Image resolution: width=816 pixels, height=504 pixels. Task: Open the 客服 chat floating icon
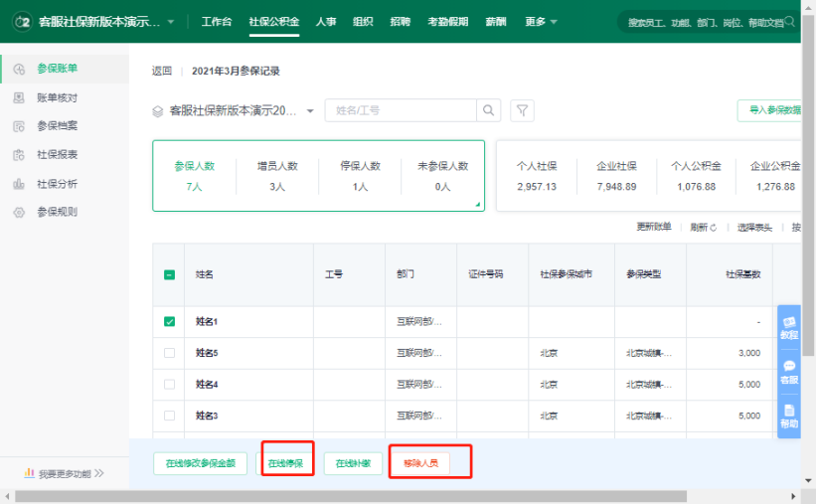(789, 372)
